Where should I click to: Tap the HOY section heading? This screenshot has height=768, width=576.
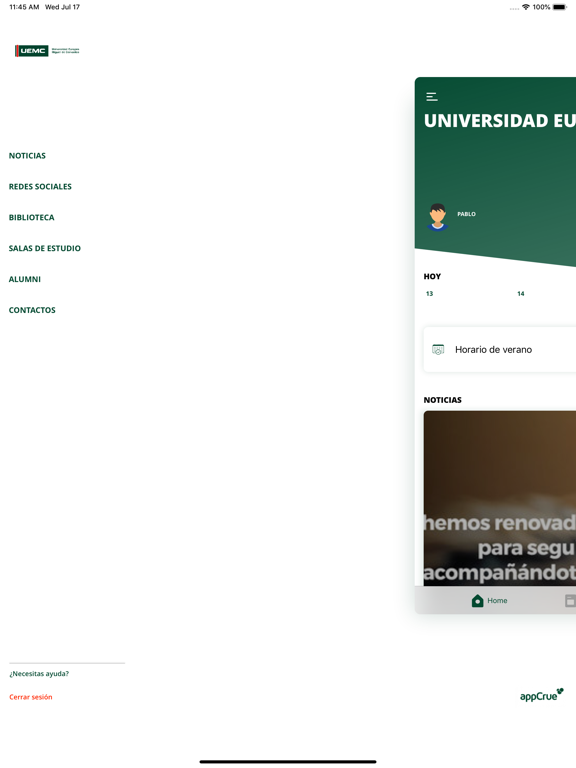pos(432,276)
